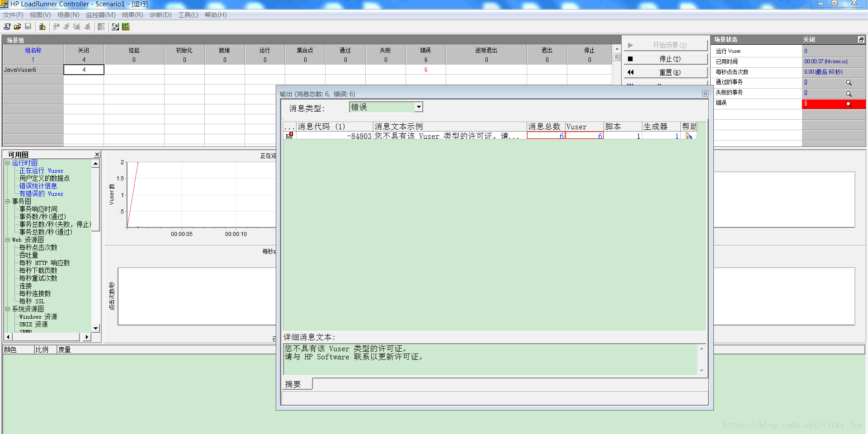Image resolution: width=868 pixels, height=434 pixels.
Task: Click the Save Scenario floppy icon
Action: click(x=28, y=27)
